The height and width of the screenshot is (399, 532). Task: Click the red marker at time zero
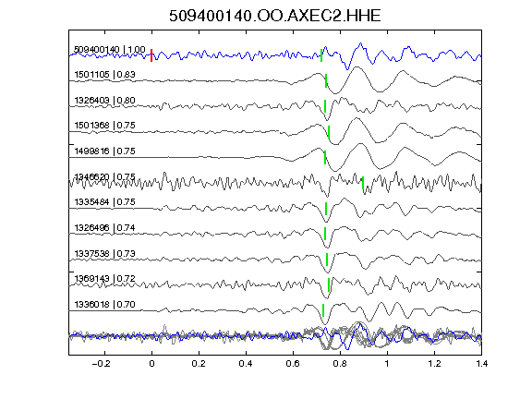tap(151, 55)
